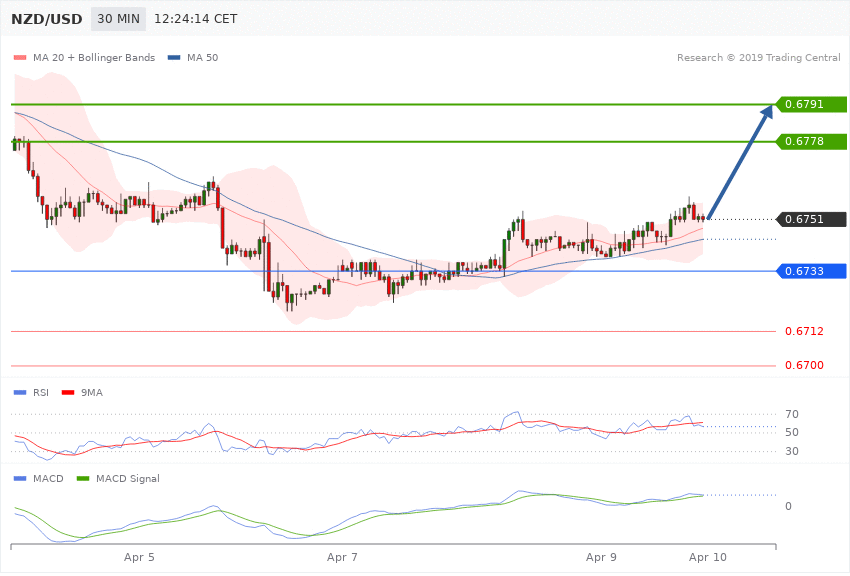This screenshot has height=576, width=850.
Task: Click the 0.6791 green resistance price tag
Action: click(811, 104)
